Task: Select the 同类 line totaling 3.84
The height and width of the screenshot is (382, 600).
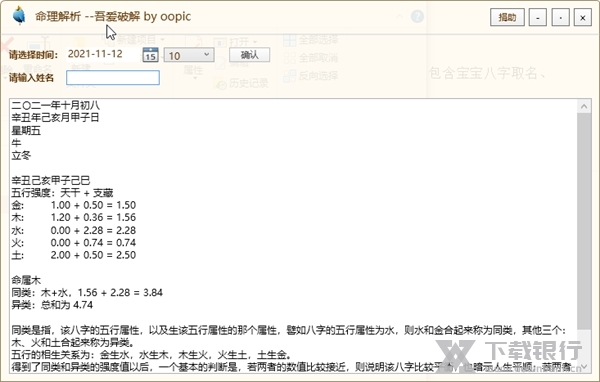Action: pos(87,292)
